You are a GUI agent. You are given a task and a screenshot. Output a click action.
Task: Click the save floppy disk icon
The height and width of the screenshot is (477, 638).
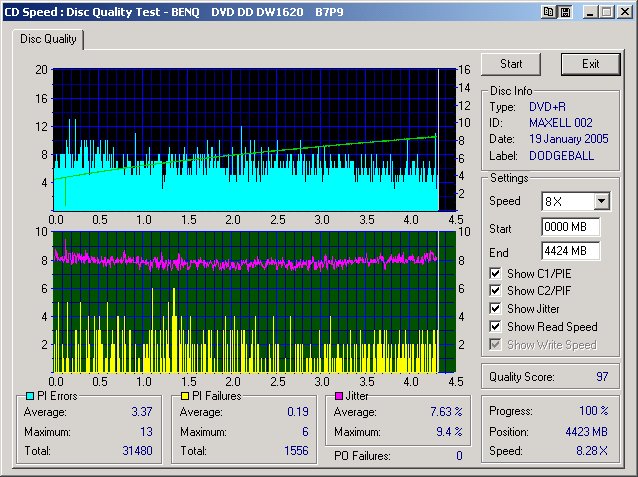tap(565, 12)
